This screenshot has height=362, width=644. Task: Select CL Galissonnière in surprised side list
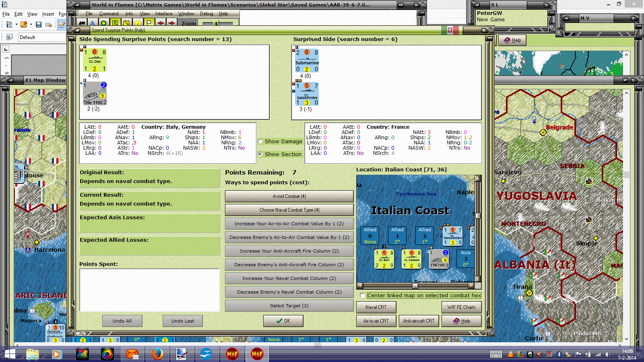tap(307, 94)
